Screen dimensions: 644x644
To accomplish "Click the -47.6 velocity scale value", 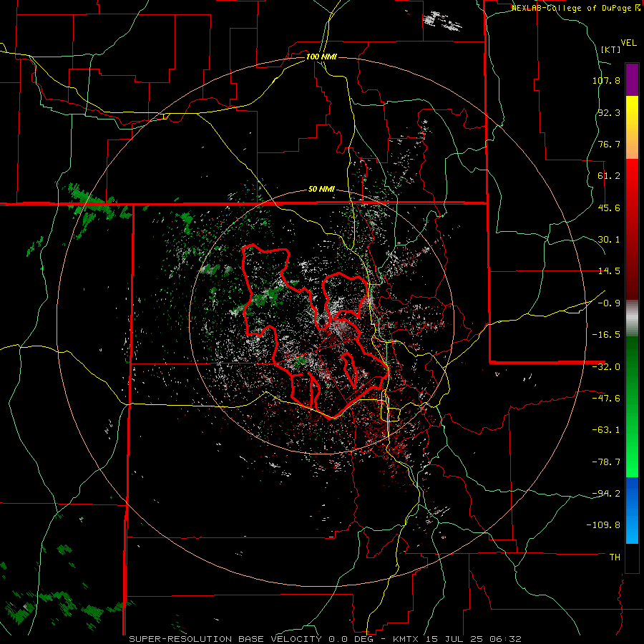I will [x=606, y=399].
